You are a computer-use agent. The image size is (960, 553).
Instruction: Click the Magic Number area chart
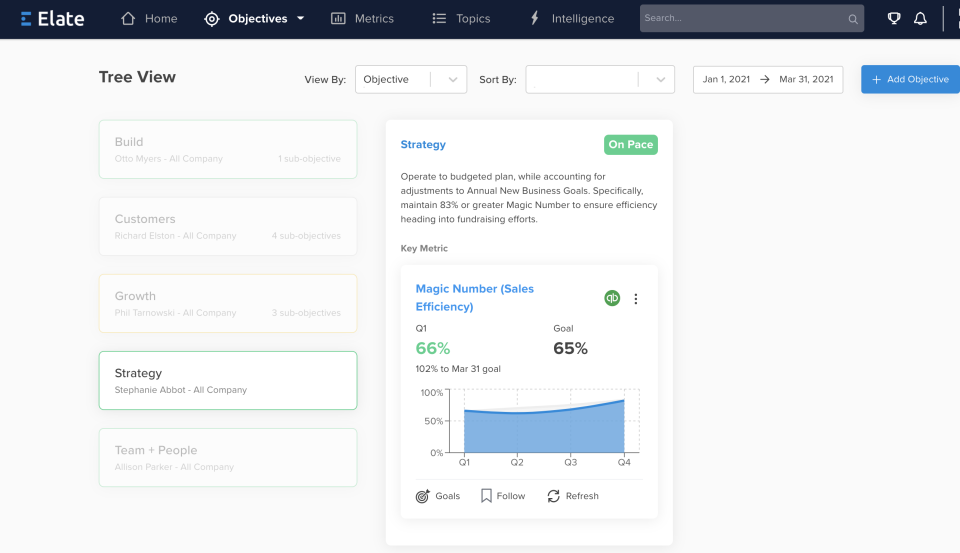[544, 424]
